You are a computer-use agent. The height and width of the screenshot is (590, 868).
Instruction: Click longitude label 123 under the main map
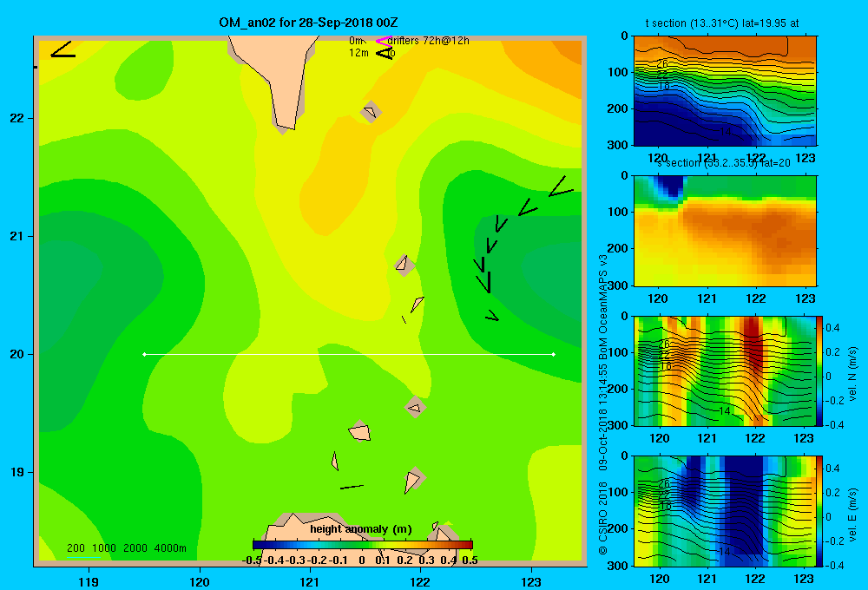pos(531,581)
